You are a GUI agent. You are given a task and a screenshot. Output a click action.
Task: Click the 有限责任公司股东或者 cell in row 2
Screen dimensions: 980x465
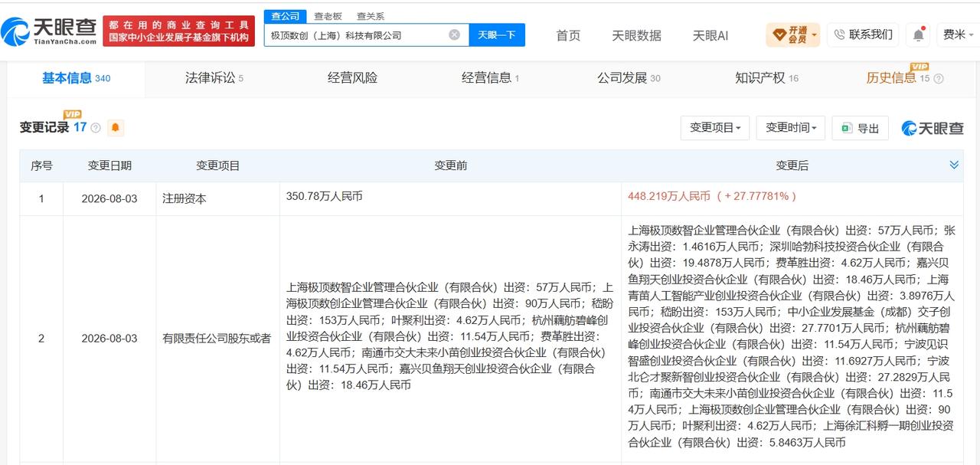point(217,338)
